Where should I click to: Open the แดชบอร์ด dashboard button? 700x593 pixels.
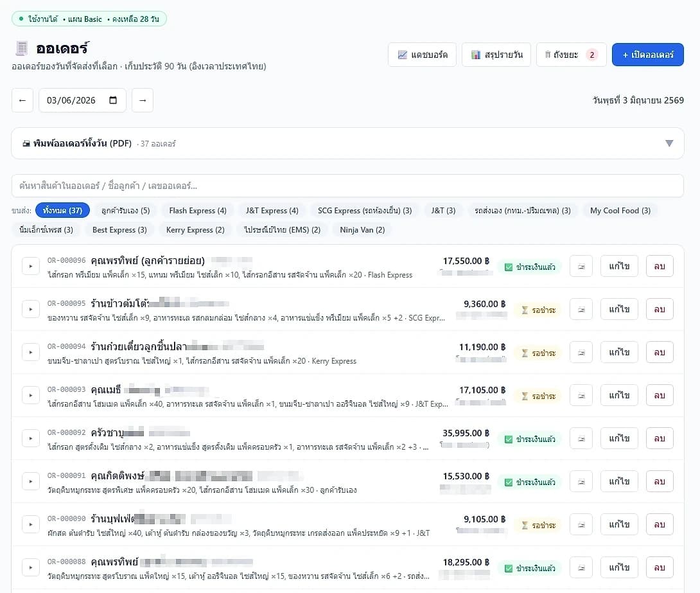(x=423, y=55)
